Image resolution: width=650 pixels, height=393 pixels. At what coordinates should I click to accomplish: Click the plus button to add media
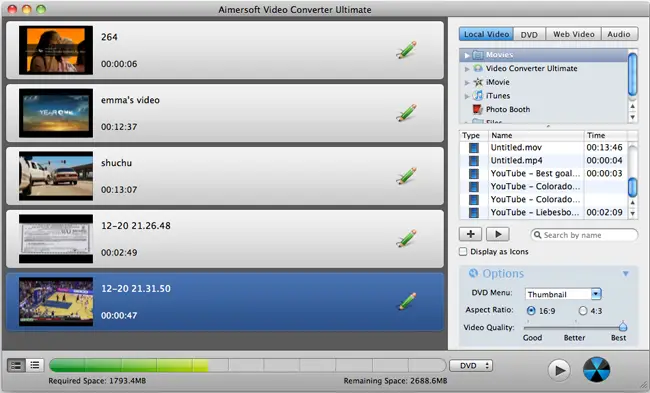point(471,234)
